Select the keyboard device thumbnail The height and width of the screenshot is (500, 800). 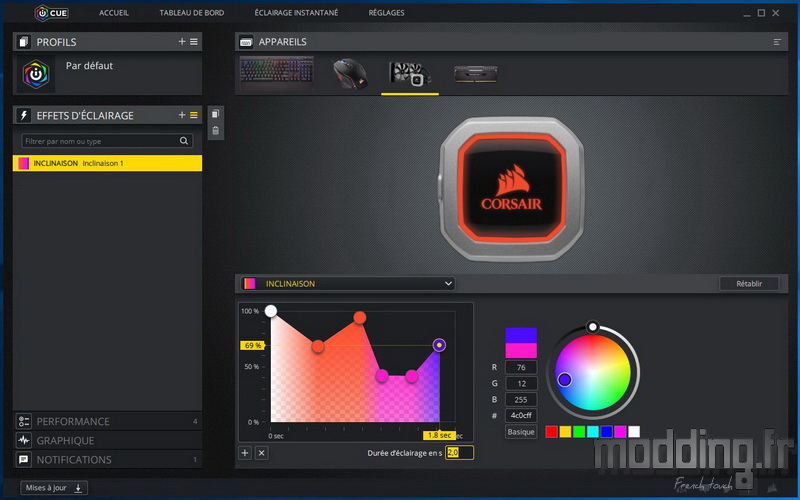click(277, 74)
